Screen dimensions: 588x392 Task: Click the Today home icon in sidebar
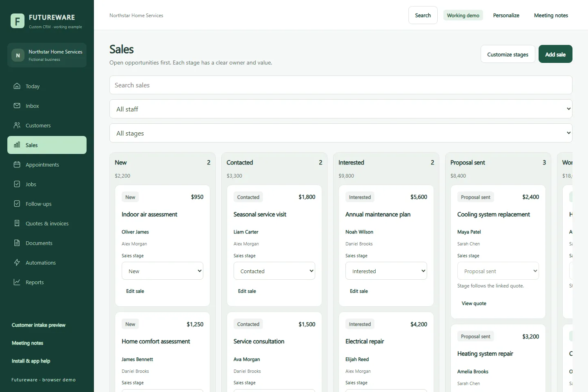17,86
